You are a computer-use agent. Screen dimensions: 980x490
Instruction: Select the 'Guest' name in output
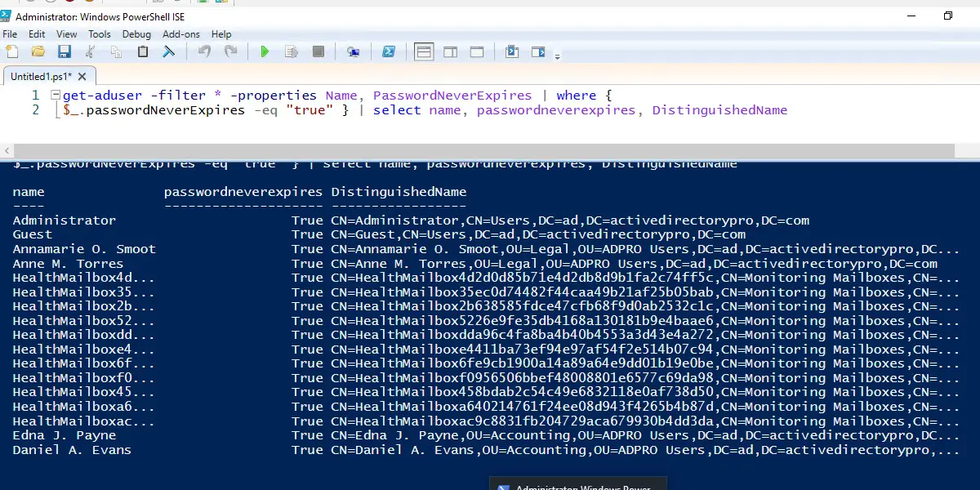pyautogui.click(x=33, y=235)
